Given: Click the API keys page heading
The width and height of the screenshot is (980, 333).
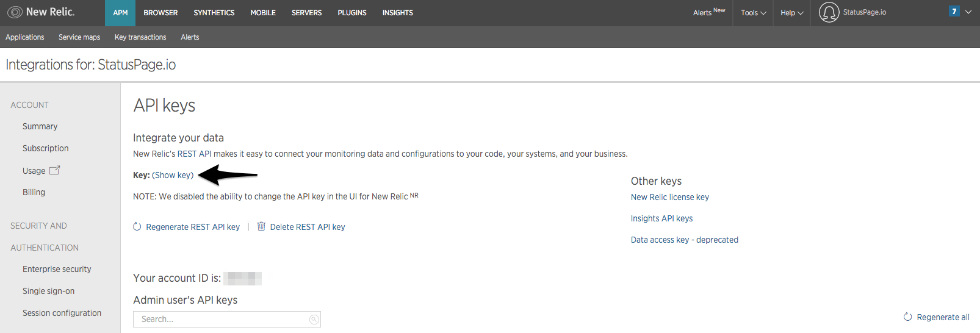Looking at the screenshot, I should click(164, 106).
